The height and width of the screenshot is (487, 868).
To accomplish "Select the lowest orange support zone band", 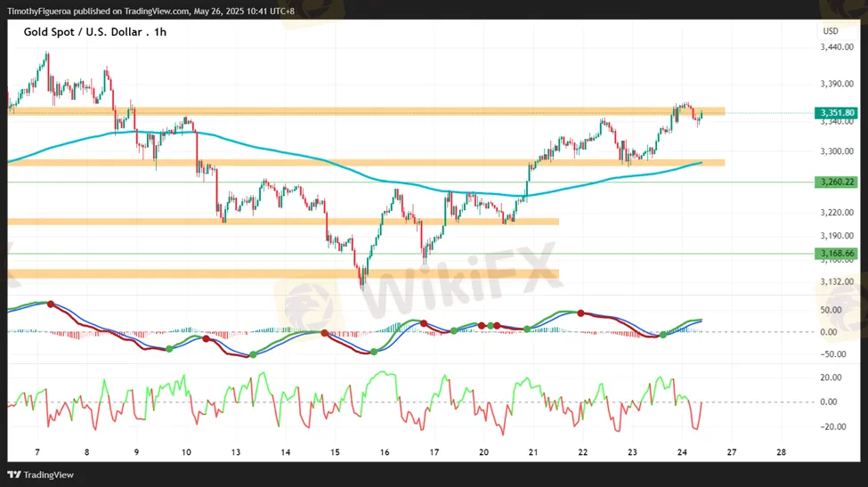I will click(283, 274).
